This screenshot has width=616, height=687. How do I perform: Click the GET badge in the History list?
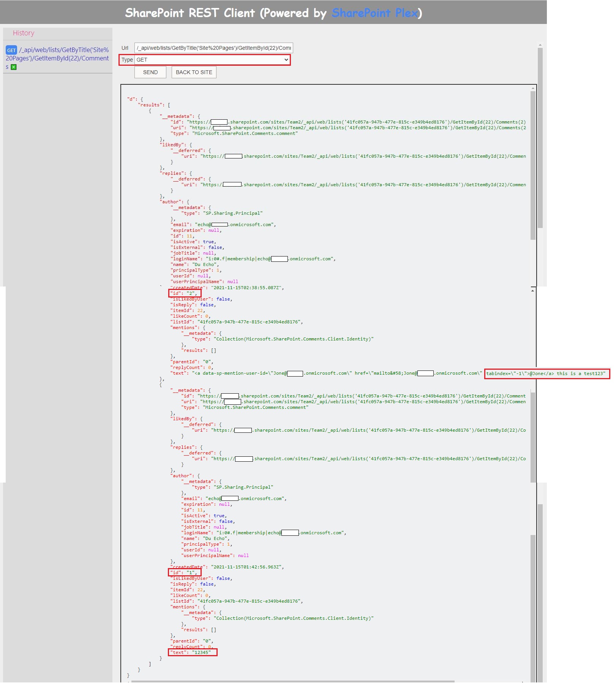(x=11, y=50)
